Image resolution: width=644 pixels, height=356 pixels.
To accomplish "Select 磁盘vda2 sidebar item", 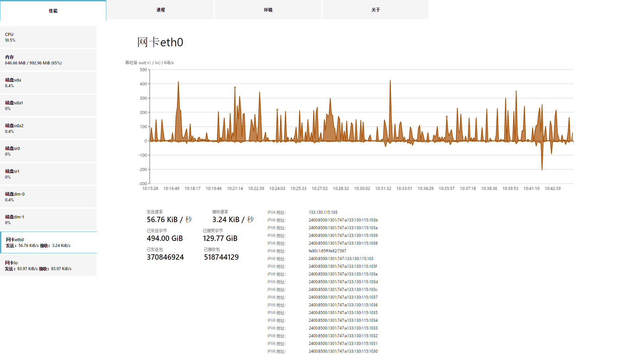I will point(48,128).
